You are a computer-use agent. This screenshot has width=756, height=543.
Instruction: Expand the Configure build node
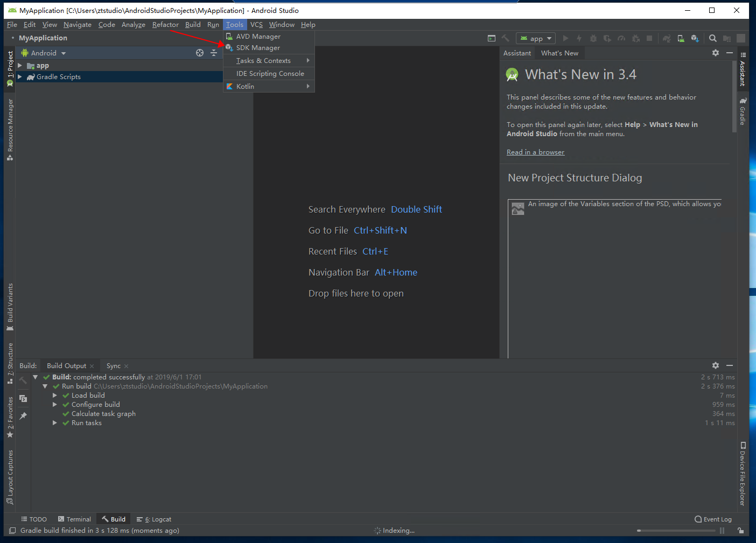coord(54,405)
